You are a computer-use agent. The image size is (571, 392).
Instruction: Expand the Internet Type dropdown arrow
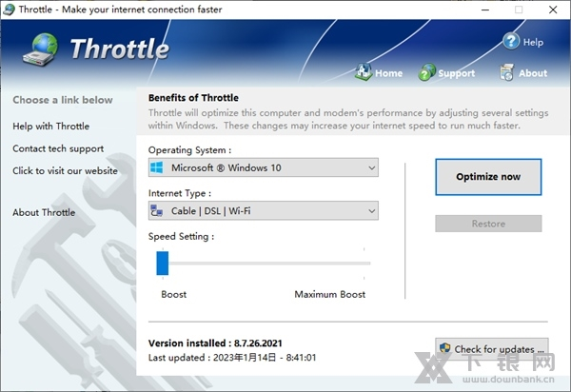[x=371, y=210]
